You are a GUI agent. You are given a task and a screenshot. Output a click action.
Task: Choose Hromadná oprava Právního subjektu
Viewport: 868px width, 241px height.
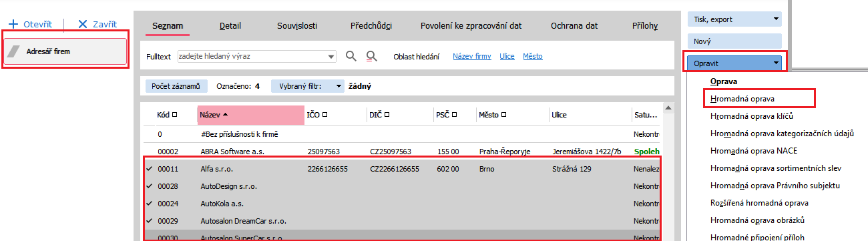775,185
